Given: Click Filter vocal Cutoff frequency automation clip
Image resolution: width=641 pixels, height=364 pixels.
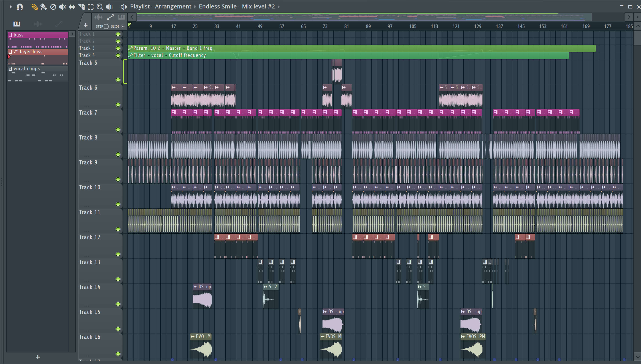Looking at the screenshot, I should tap(348, 55).
